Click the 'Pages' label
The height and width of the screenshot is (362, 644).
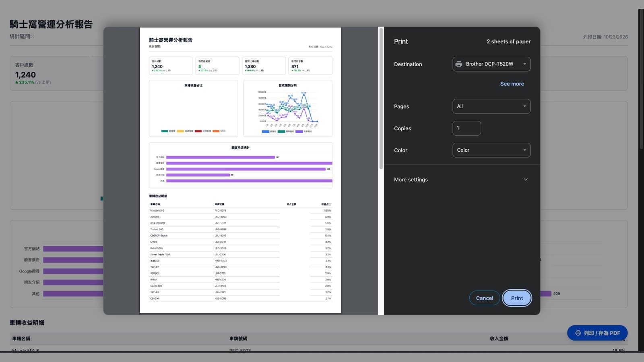click(x=401, y=107)
